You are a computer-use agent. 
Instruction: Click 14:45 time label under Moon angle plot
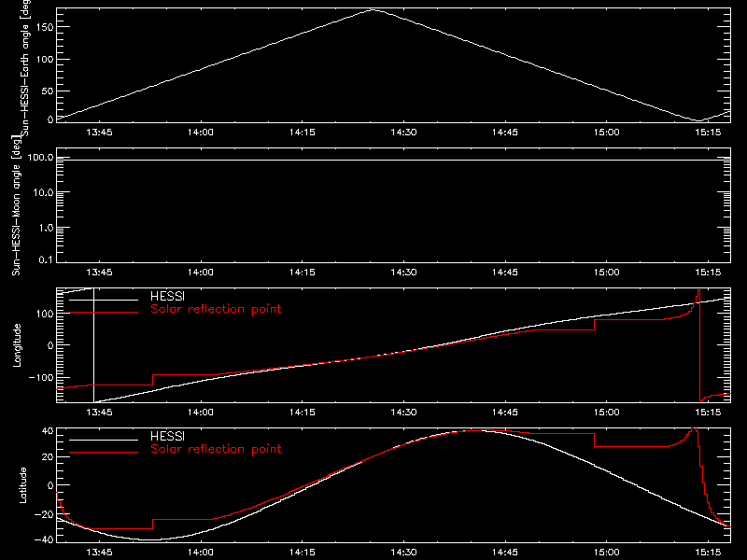(x=505, y=273)
